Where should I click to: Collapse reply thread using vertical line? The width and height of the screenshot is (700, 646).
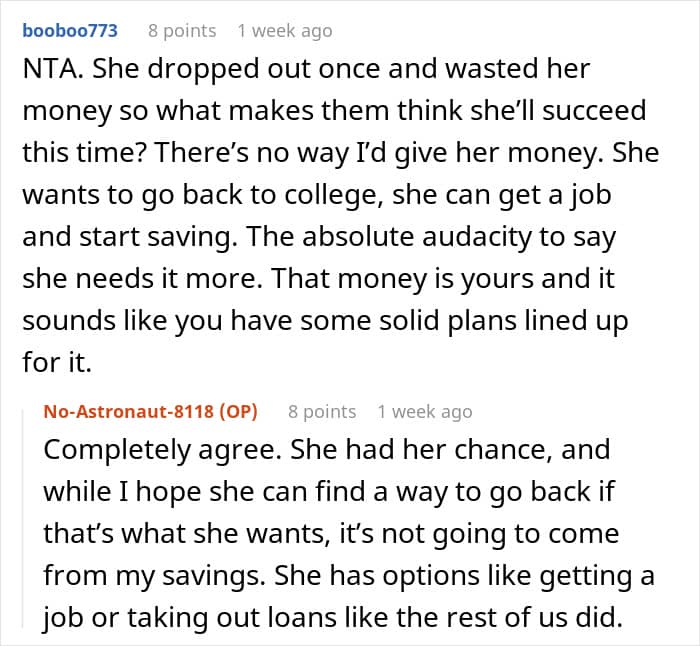pos(23,518)
